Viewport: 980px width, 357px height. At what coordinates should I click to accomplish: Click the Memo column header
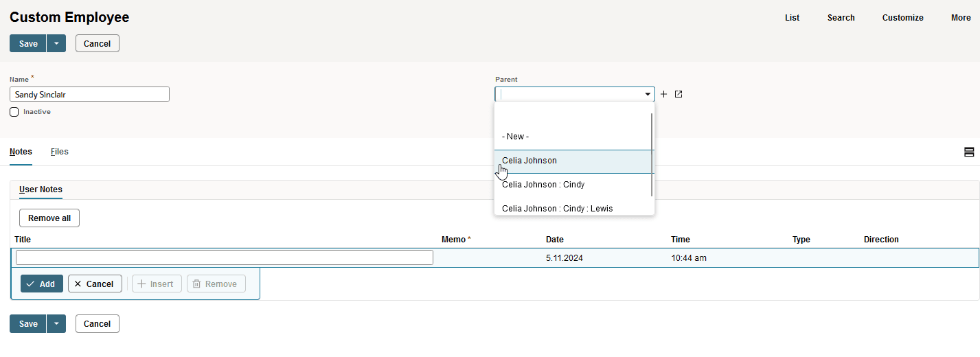click(x=456, y=240)
